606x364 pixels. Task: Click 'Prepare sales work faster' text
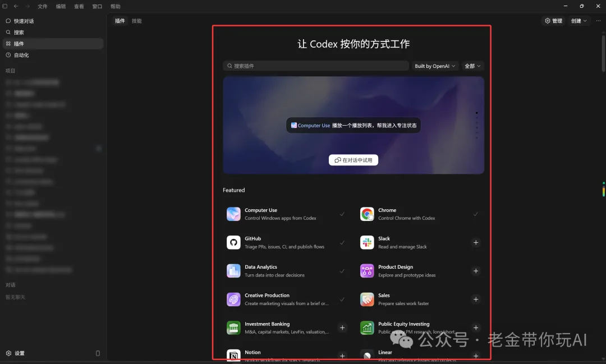tap(403, 304)
